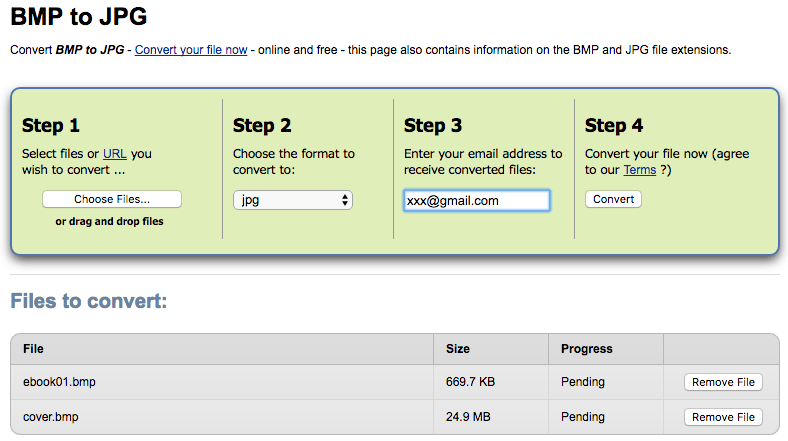The height and width of the screenshot is (441, 788).
Task: Click the Convert button
Action: click(613, 199)
